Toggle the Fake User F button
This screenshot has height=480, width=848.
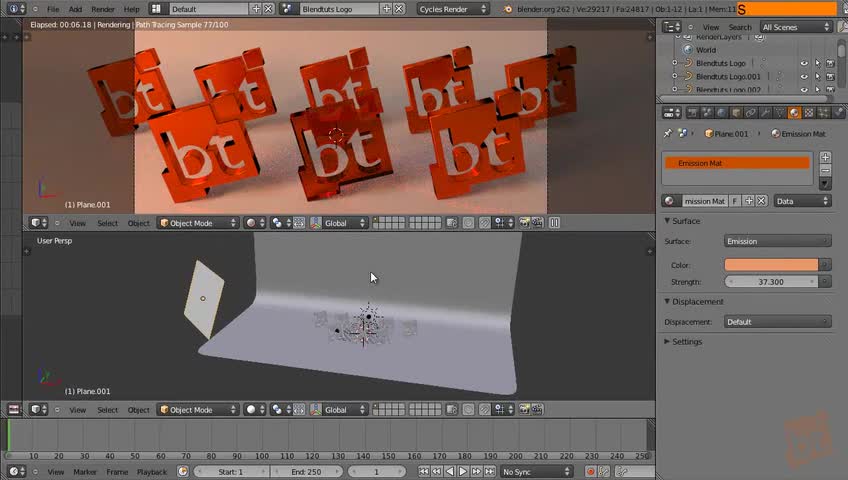734,201
